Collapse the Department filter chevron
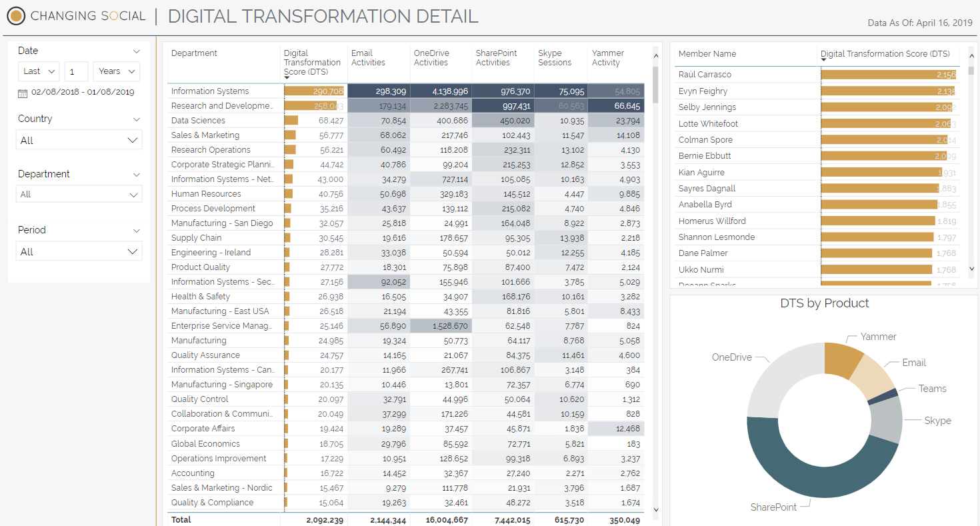This screenshot has height=526, width=980. 137,175
